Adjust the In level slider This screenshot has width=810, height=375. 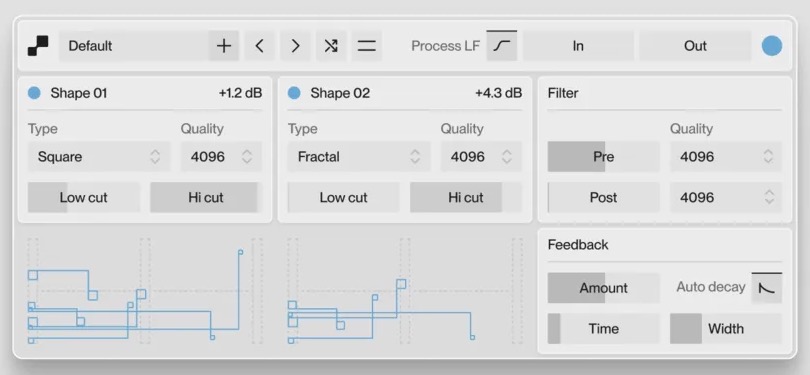click(578, 46)
